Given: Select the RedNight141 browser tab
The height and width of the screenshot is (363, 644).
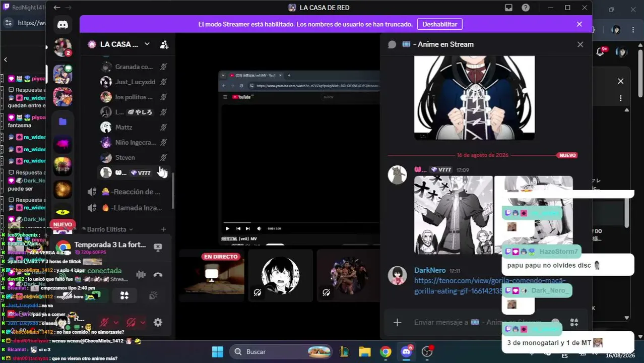Looking at the screenshot, I should tap(23, 8).
